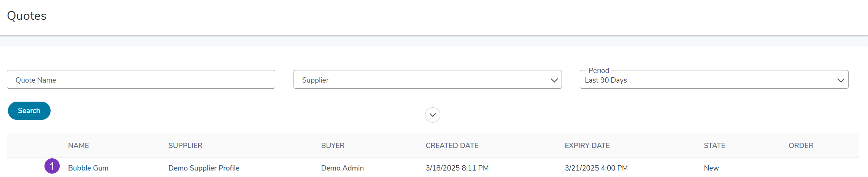Click the Period dropdown arrow icon
Image resolution: width=868 pixels, height=177 pixels.
coord(841,80)
